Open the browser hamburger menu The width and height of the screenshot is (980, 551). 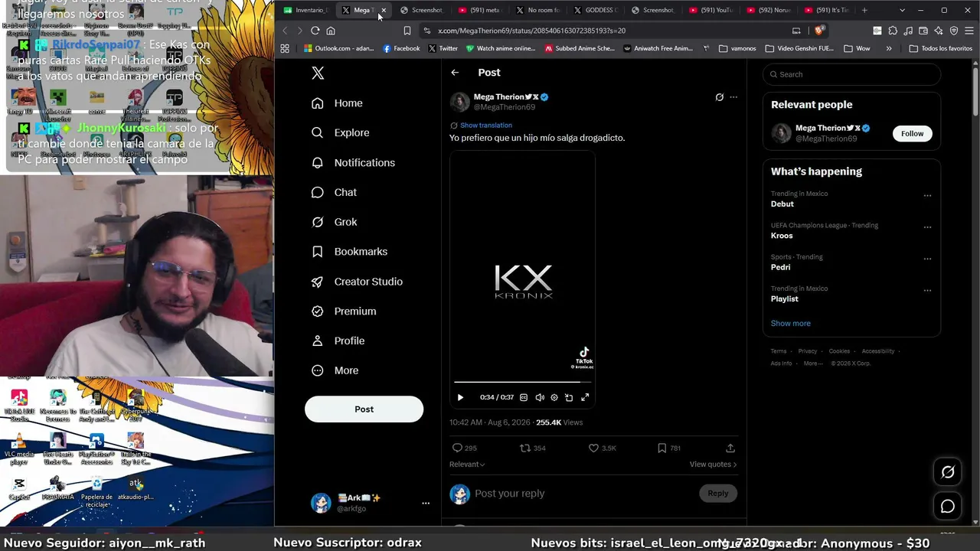point(969,31)
